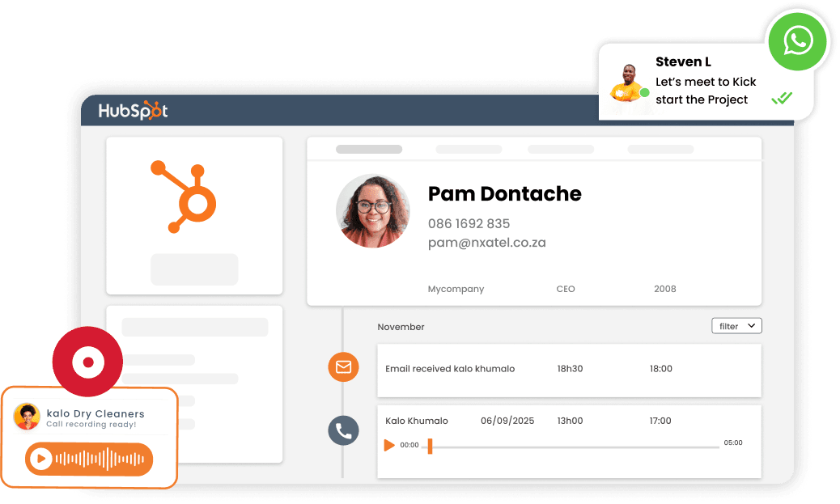
Task: Open the orange email timeline icon
Action: pos(343,367)
